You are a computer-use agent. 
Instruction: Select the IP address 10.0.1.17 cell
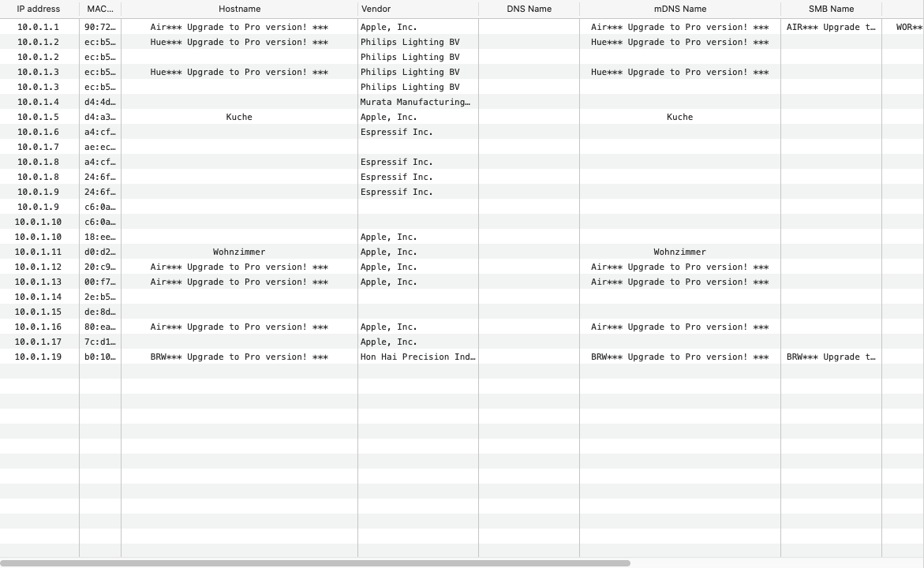tap(38, 342)
